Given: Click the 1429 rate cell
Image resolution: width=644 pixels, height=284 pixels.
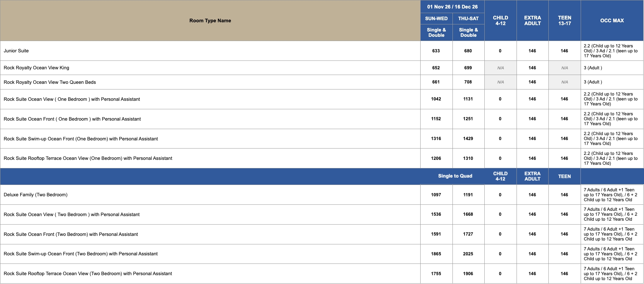Looking at the screenshot, I should pos(468,139).
